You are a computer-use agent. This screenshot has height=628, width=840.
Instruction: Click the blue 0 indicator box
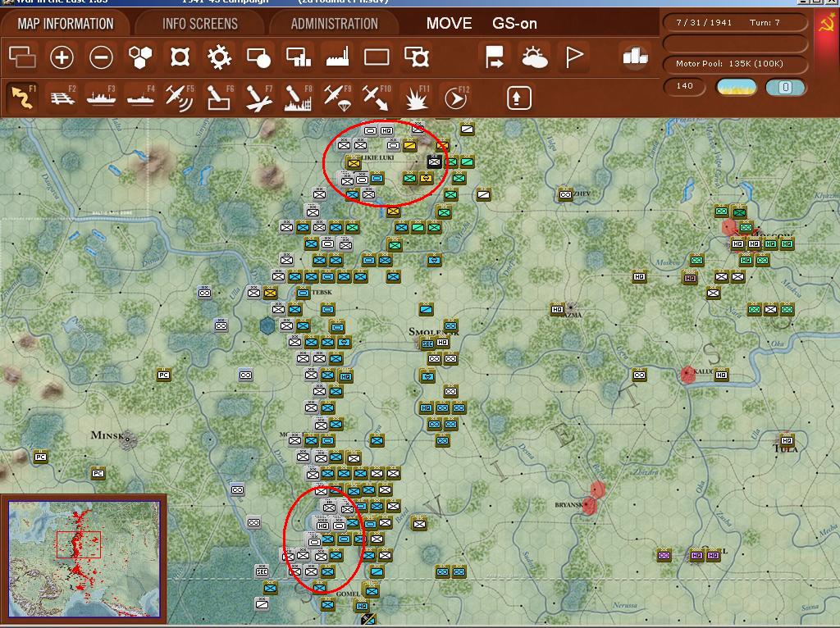click(x=785, y=87)
